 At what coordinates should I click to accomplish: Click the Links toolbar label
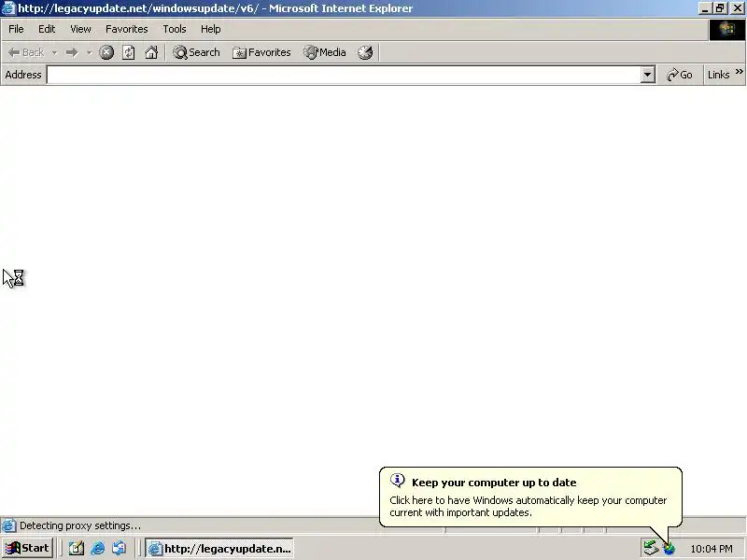click(x=718, y=75)
